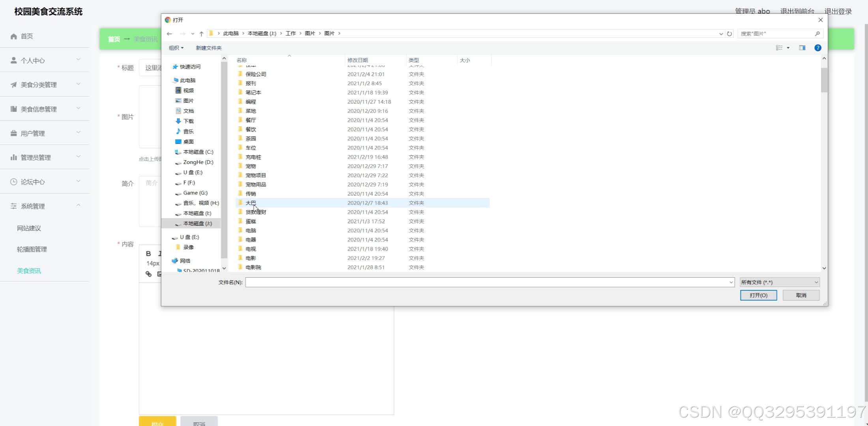Expand 个人中心 sidebar menu
Screen dimensions: 868x426
[x=45, y=60]
